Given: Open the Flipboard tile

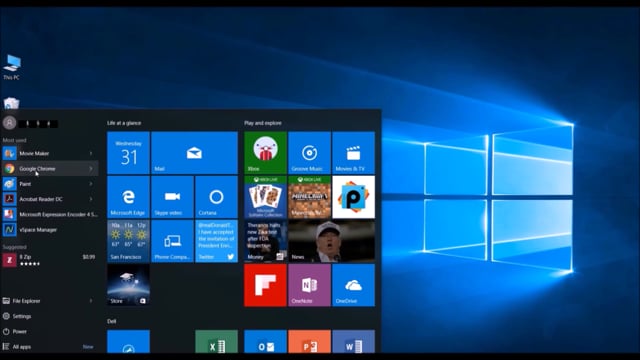Looking at the screenshot, I should [265, 285].
